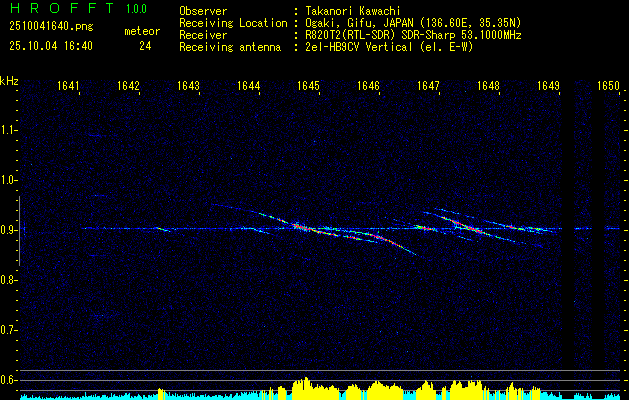Click the 25.10.04 16:40 date stamp

coord(51,46)
